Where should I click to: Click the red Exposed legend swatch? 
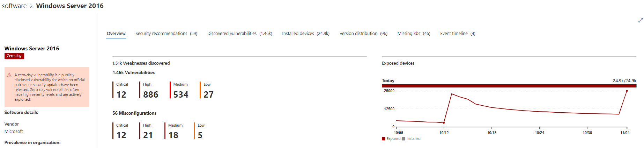click(384, 139)
